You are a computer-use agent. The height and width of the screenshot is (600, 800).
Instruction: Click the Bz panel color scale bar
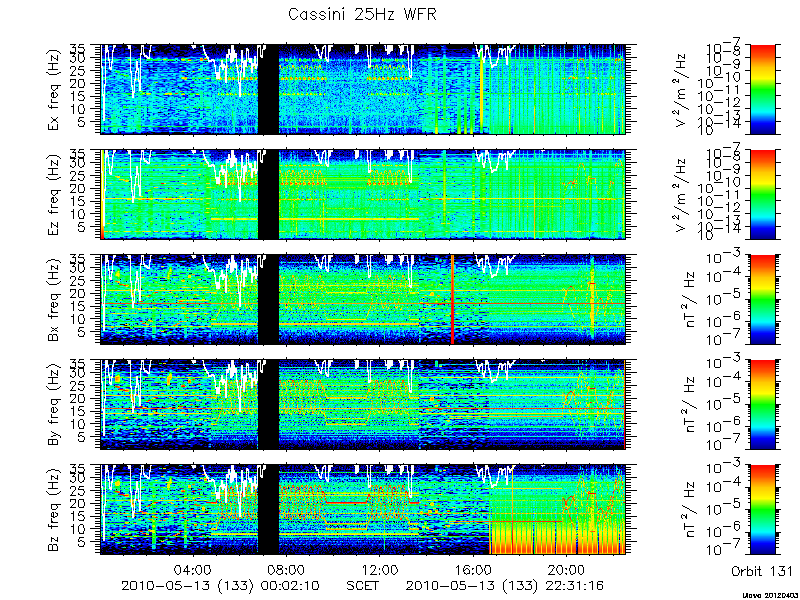point(762,509)
